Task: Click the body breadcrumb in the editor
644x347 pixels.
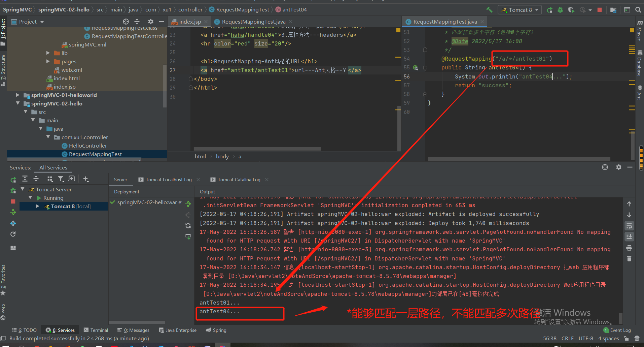Action: [x=222, y=156]
